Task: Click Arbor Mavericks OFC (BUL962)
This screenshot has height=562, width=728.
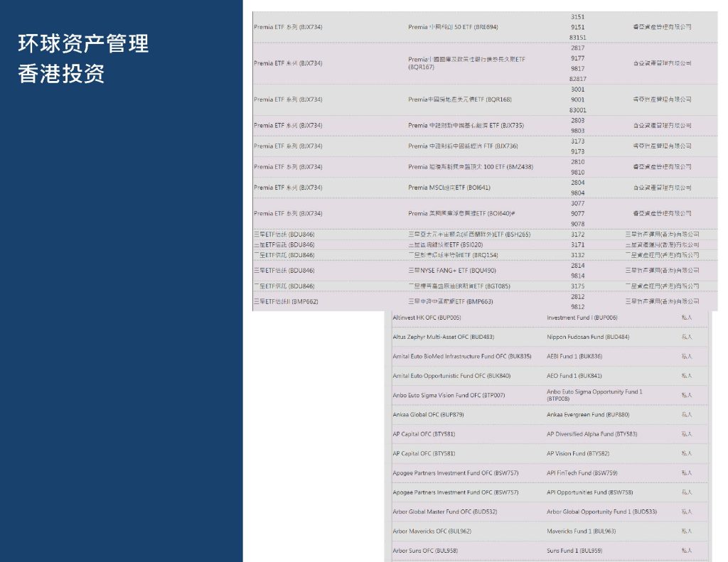Action: coord(432,531)
